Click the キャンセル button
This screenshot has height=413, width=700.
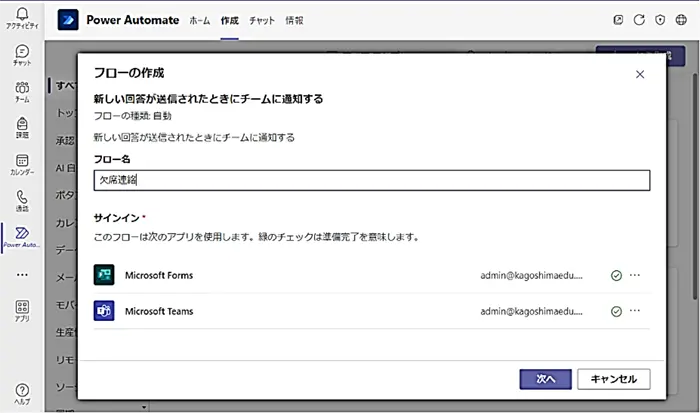[614, 379]
